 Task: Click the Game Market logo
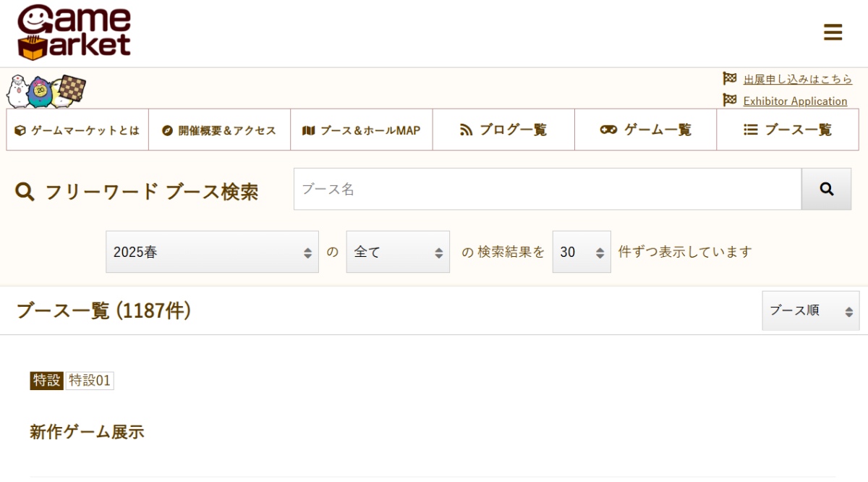pyautogui.click(x=74, y=33)
